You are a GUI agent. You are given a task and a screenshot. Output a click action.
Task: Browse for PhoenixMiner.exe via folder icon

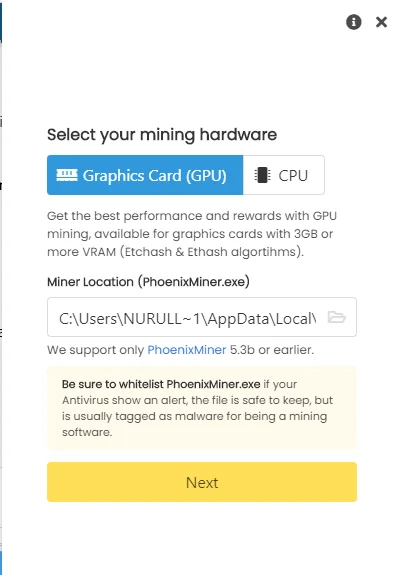point(336,317)
